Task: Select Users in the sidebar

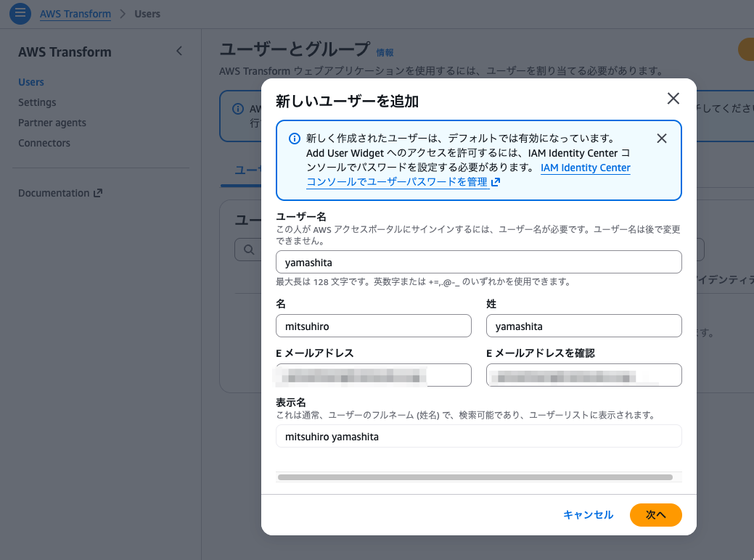Action: (31, 82)
